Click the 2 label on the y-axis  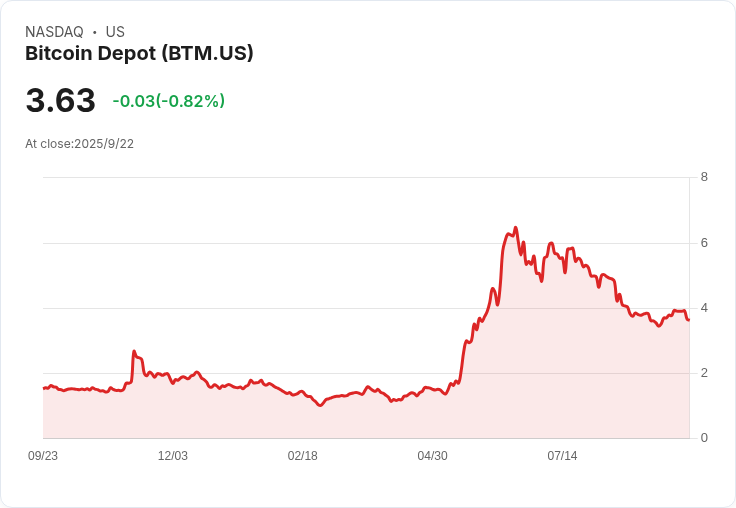(x=704, y=373)
